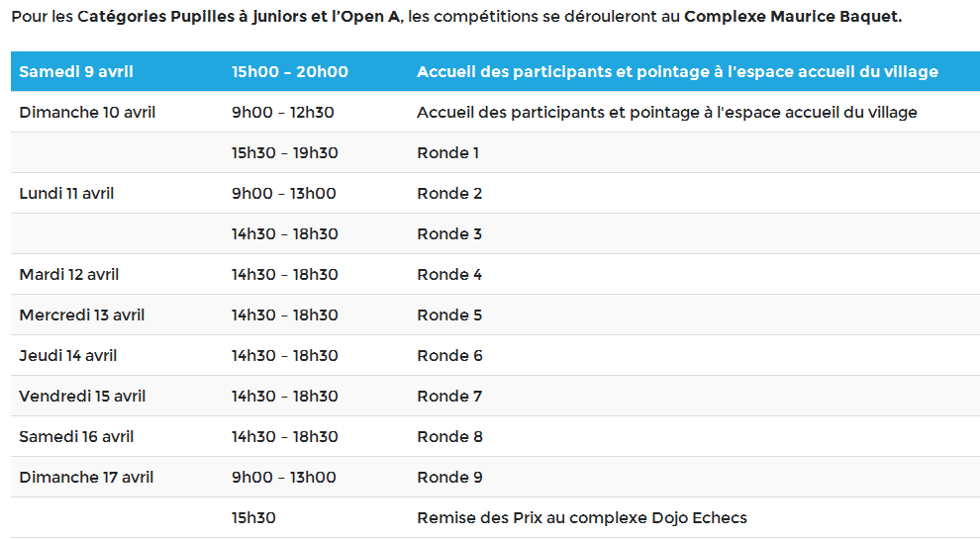Click Remise des Prix au complexe Dojo Echecs
Screen dimensions: 980x539
point(582,518)
